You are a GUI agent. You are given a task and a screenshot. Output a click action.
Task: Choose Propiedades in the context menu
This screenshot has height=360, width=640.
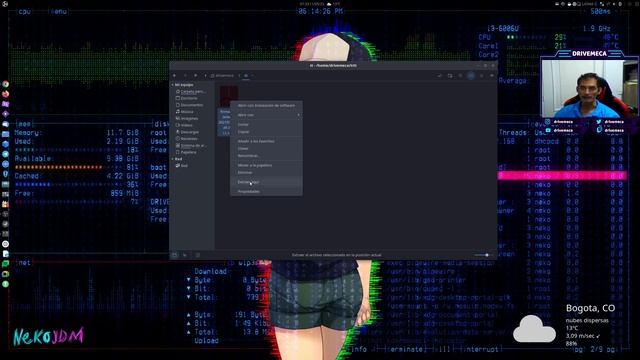266,191
